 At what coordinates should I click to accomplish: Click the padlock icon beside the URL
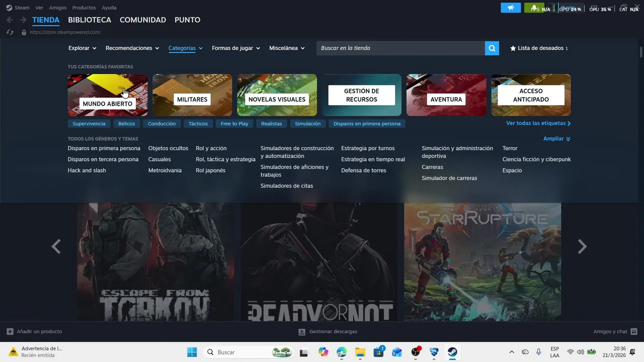tap(24, 32)
